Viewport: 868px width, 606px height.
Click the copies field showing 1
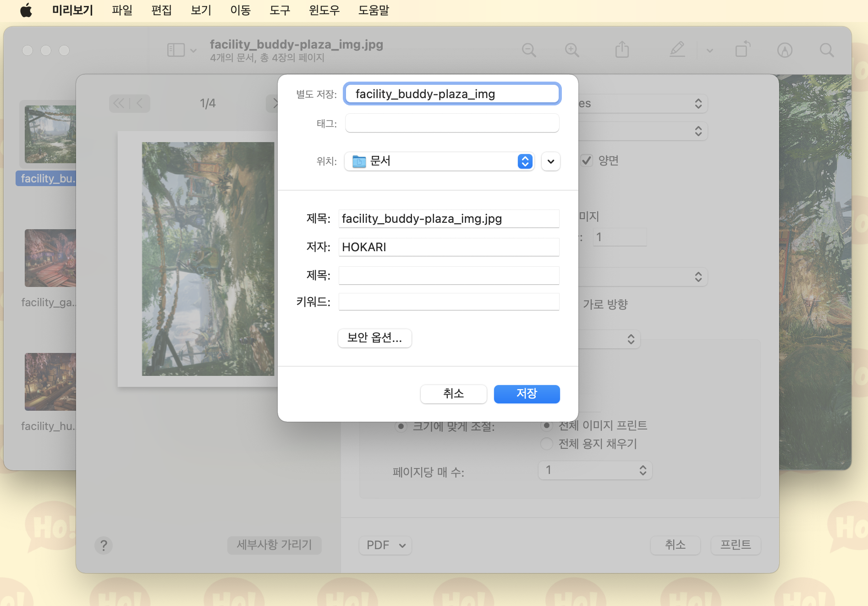click(620, 237)
